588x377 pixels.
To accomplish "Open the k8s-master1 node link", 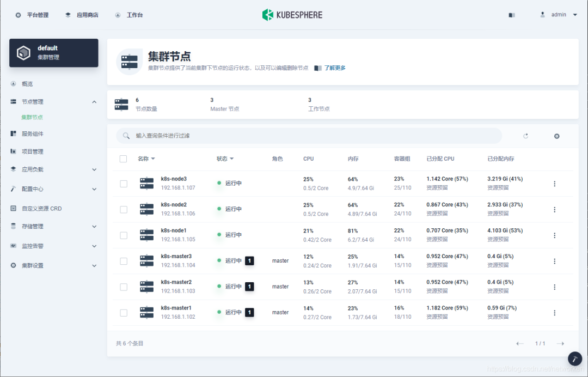I will (x=176, y=308).
